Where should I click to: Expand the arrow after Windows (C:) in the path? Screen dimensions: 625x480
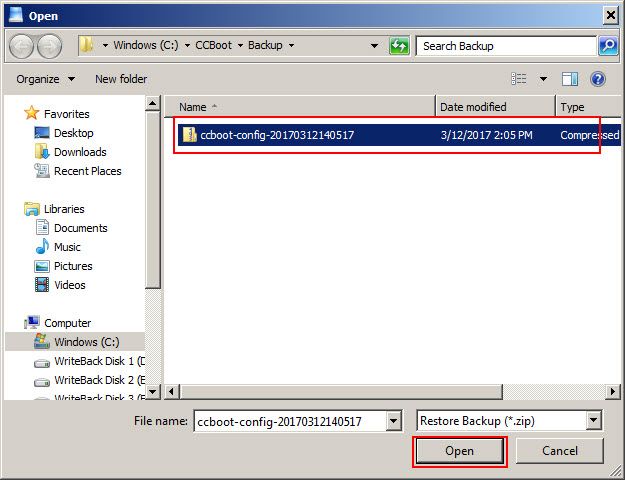point(187,45)
